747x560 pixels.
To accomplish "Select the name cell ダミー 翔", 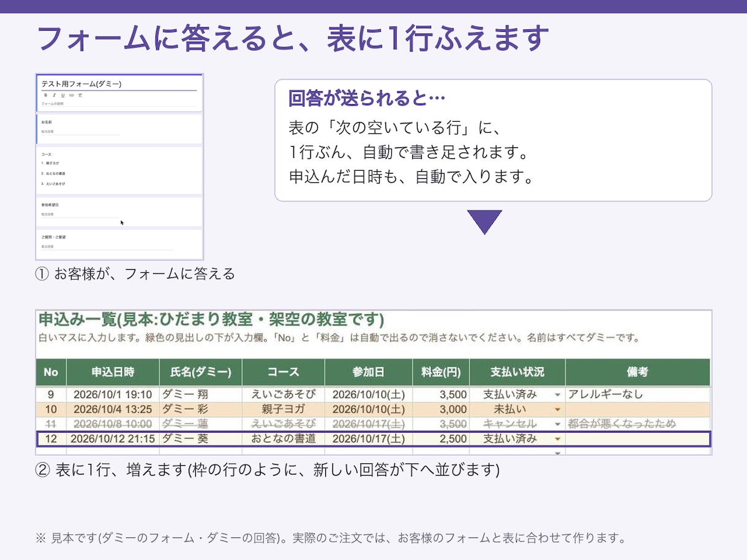I will [x=200, y=395].
